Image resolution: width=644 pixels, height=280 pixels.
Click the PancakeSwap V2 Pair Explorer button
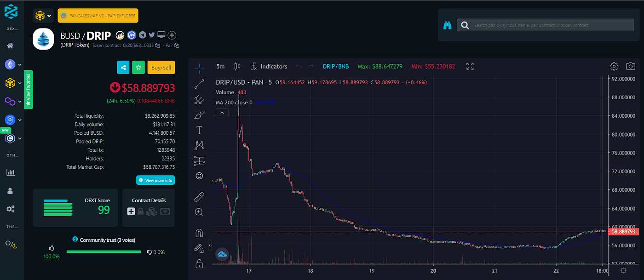(98, 16)
